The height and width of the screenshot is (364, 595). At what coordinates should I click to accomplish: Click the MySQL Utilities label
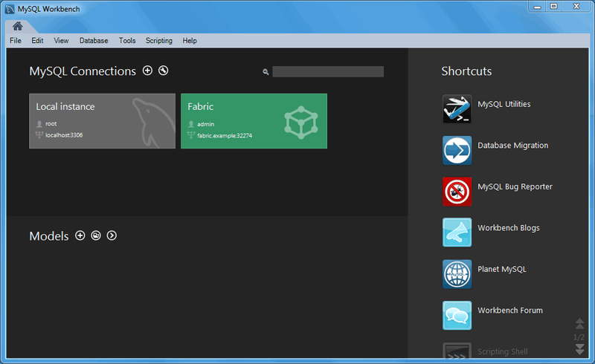[x=504, y=104]
